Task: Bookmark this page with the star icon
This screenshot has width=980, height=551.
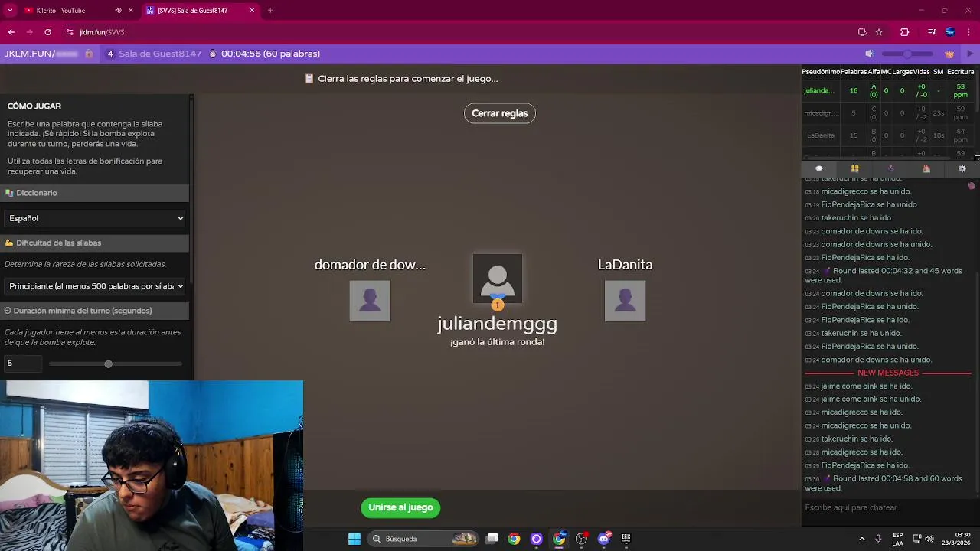Action: coord(879,32)
